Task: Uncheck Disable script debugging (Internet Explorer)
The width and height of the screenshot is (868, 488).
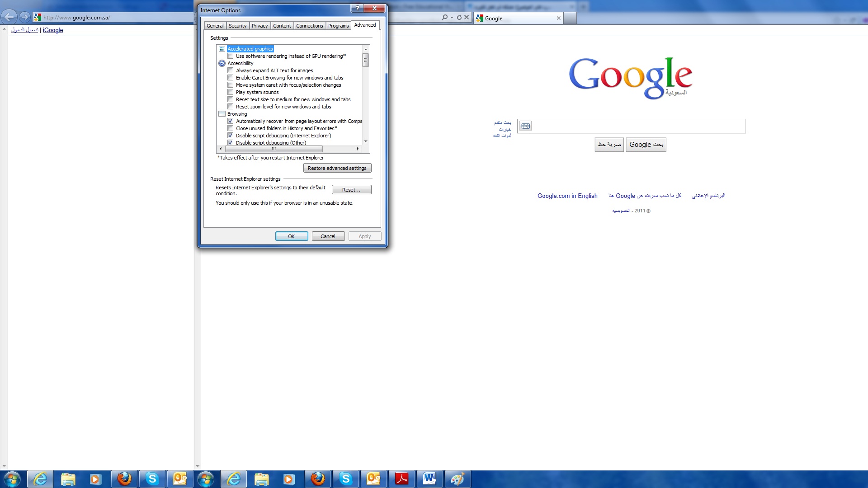Action: tap(231, 136)
